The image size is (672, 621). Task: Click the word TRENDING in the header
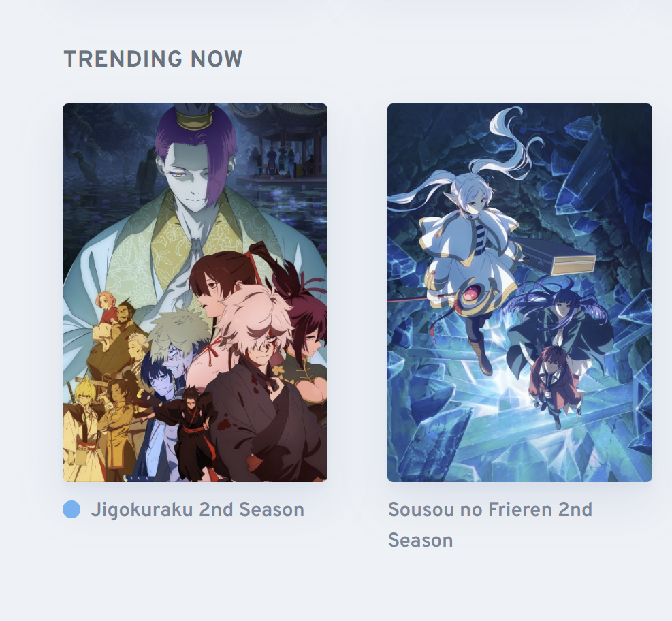(x=123, y=59)
